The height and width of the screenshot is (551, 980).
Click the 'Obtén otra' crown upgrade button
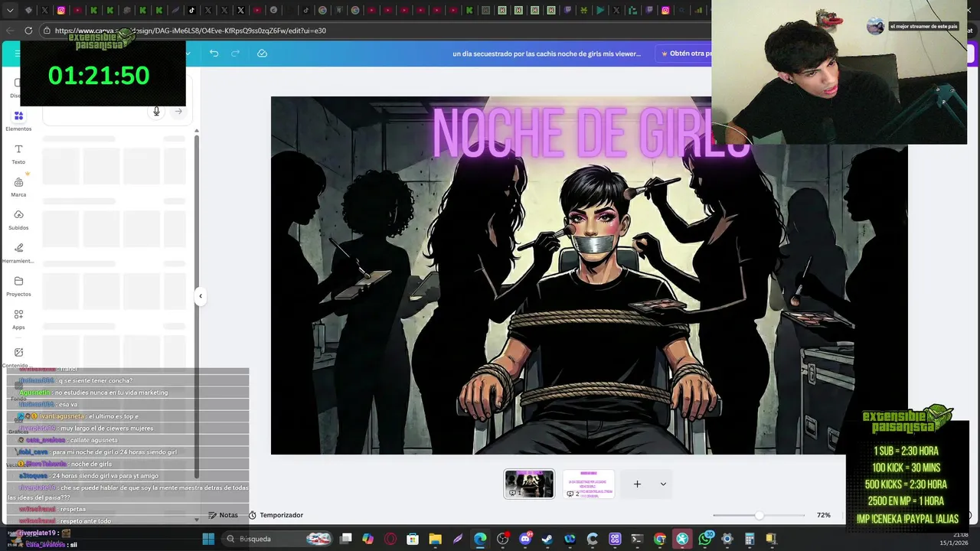(686, 54)
